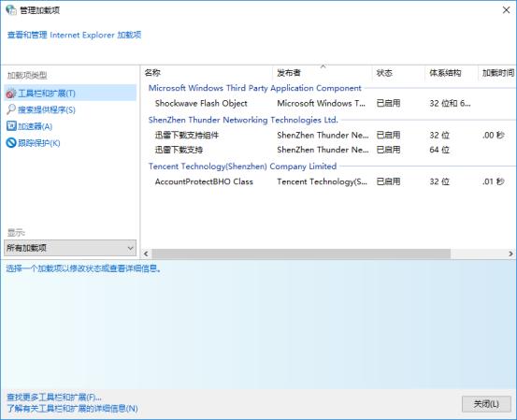Click the 搜索提供程序(S) magnifier icon
517x420 pixels.
11,109
